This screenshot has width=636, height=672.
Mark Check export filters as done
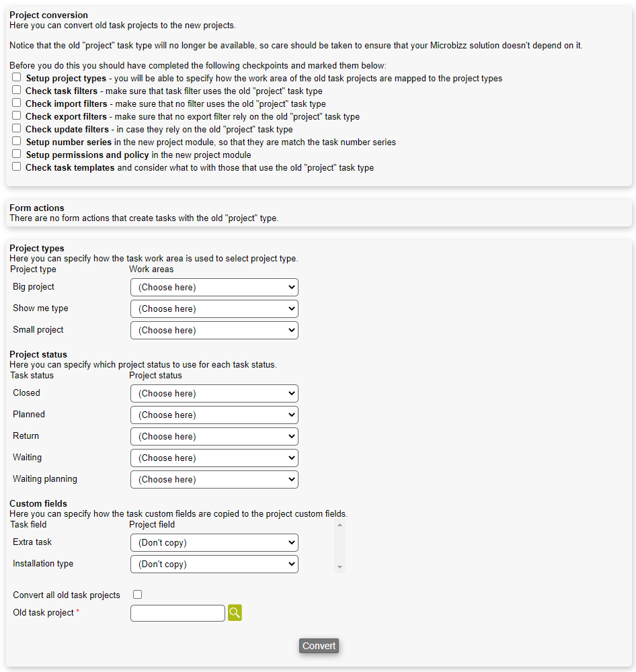(x=17, y=116)
